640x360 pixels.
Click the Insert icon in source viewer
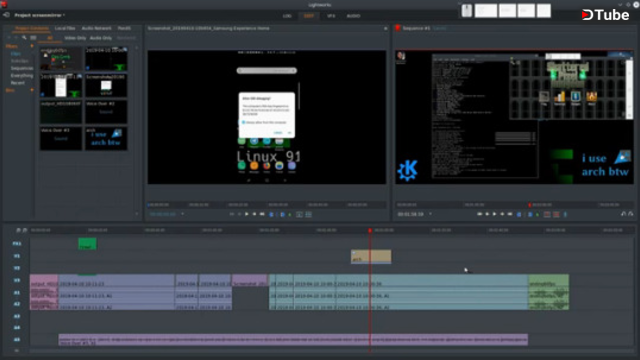(299, 214)
